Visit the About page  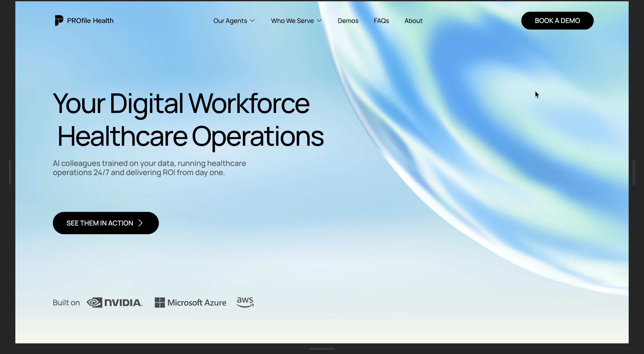[x=414, y=21]
